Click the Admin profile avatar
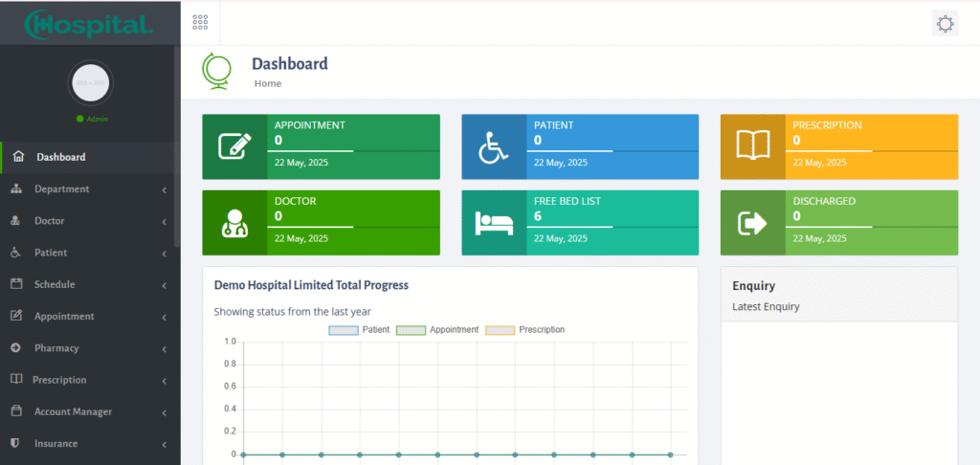Screen dimensions: 980x465 coord(92,84)
